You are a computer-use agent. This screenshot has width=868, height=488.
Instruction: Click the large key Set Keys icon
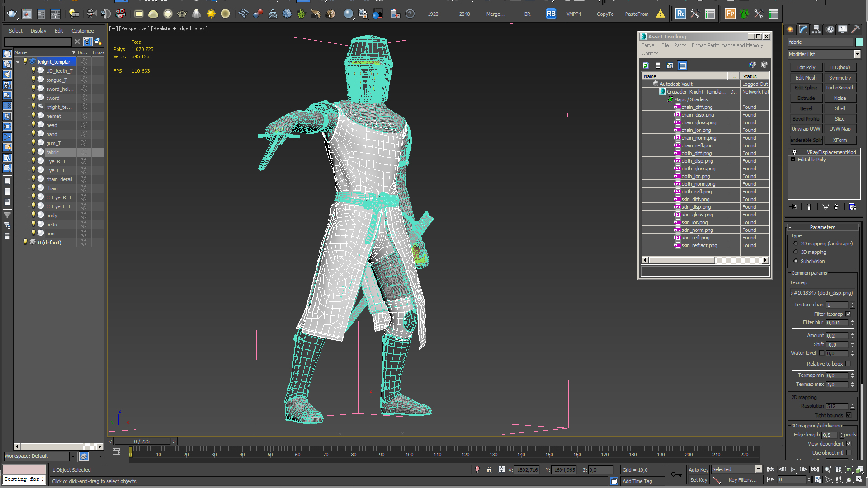point(676,474)
